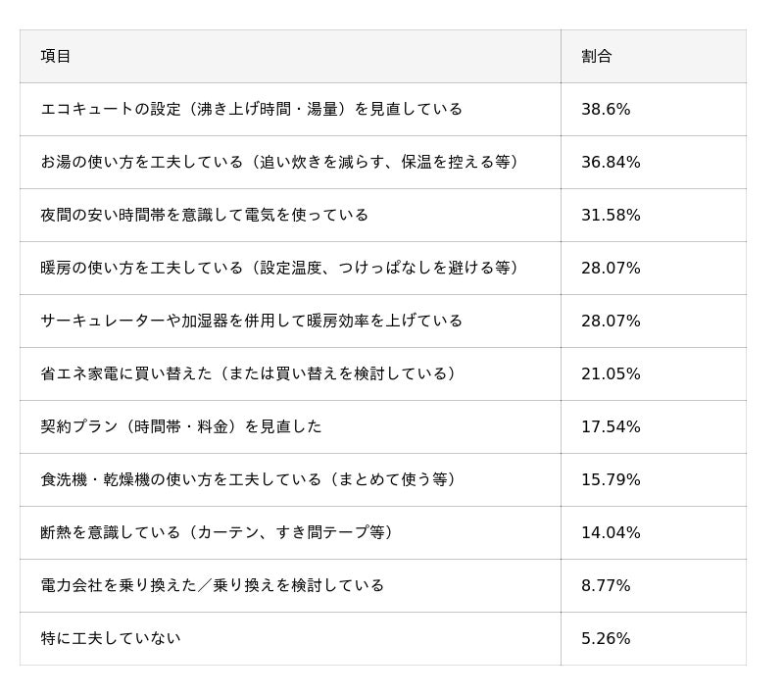Select the エコキュートの設定 row label
784x695 pixels.
coord(251,109)
